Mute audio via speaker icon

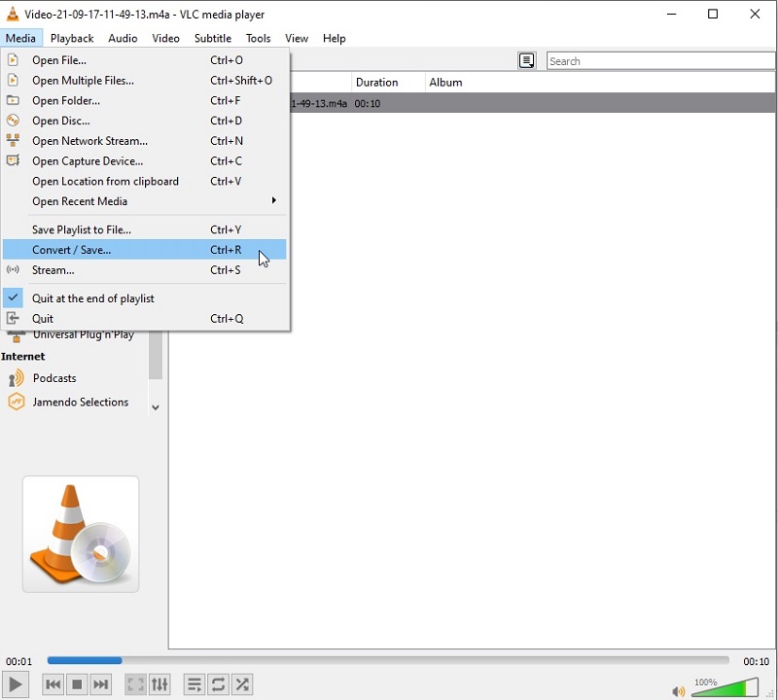pos(678,691)
